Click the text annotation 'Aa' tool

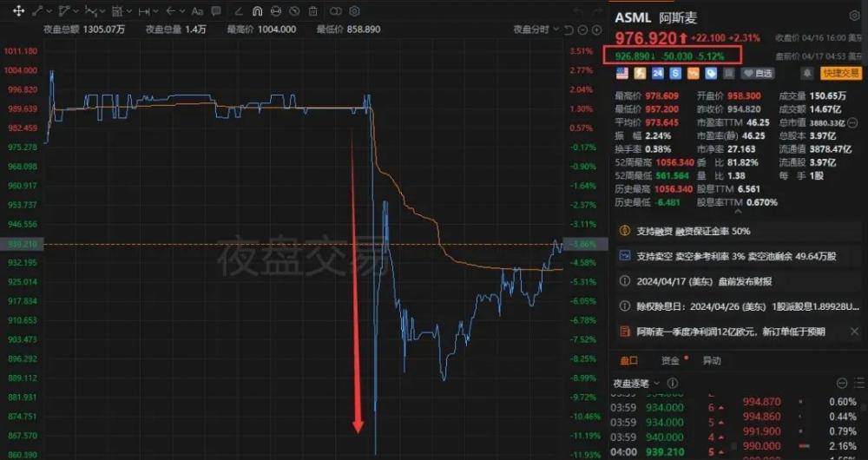[197, 11]
